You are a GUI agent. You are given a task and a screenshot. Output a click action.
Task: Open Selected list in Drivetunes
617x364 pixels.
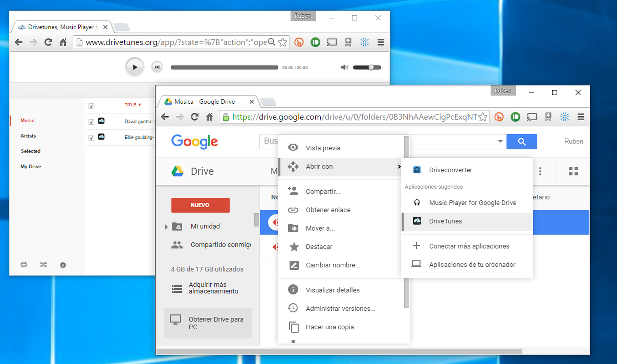pos(31,151)
